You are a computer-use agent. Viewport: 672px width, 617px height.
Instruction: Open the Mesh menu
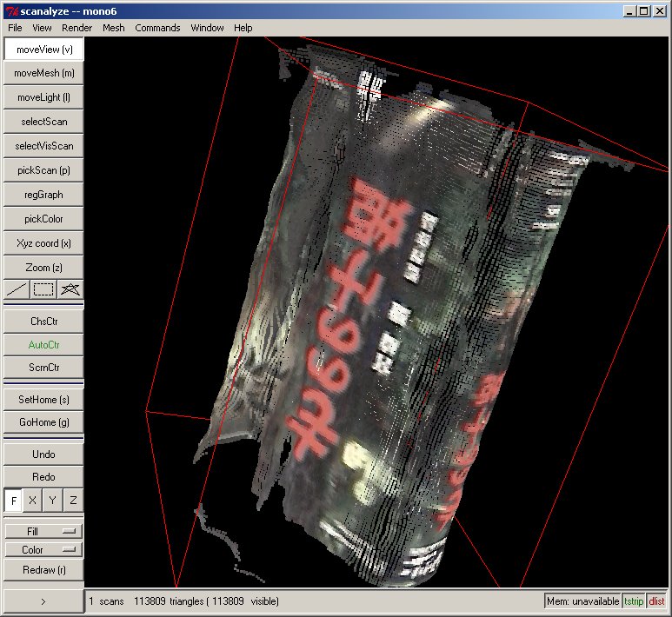113,28
